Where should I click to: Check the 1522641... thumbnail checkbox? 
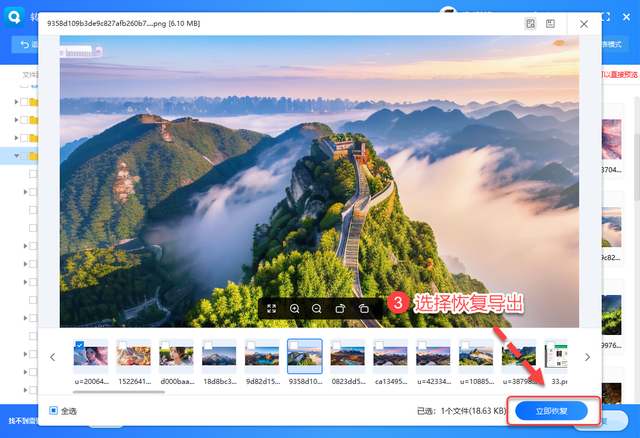(x=122, y=345)
